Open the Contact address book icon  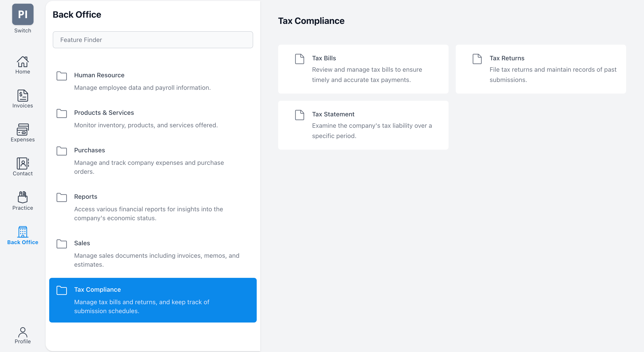click(x=23, y=163)
